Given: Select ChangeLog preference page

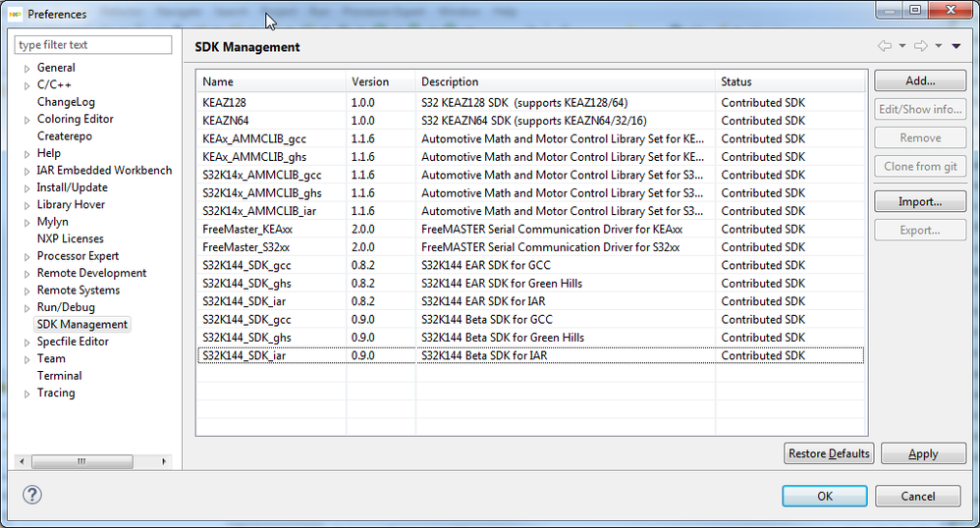Looking at the screenshot, I should pyautogui.click(x=66, y=102).
